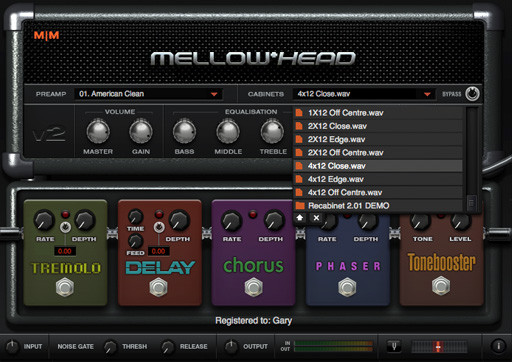This screenshot has height=362, width=512.
Task: Click the Mellowhead amp title logo
Action: pos(253,59)
